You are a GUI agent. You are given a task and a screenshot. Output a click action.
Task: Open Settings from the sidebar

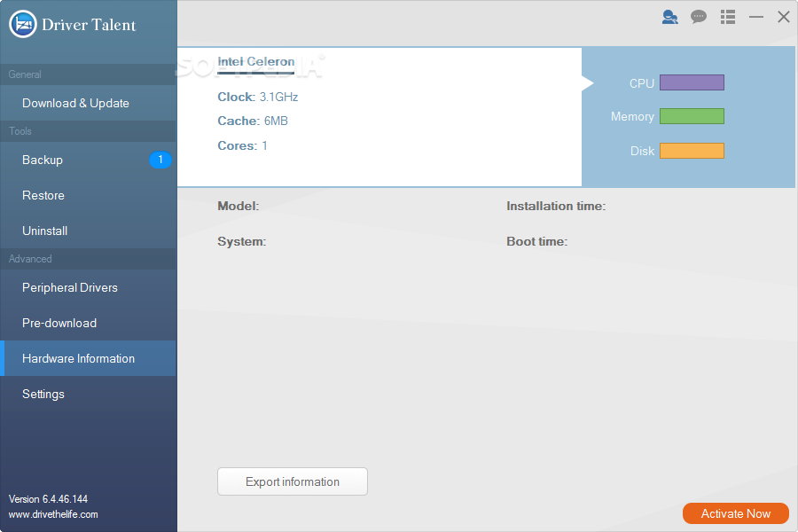click(x=89, y=394)
